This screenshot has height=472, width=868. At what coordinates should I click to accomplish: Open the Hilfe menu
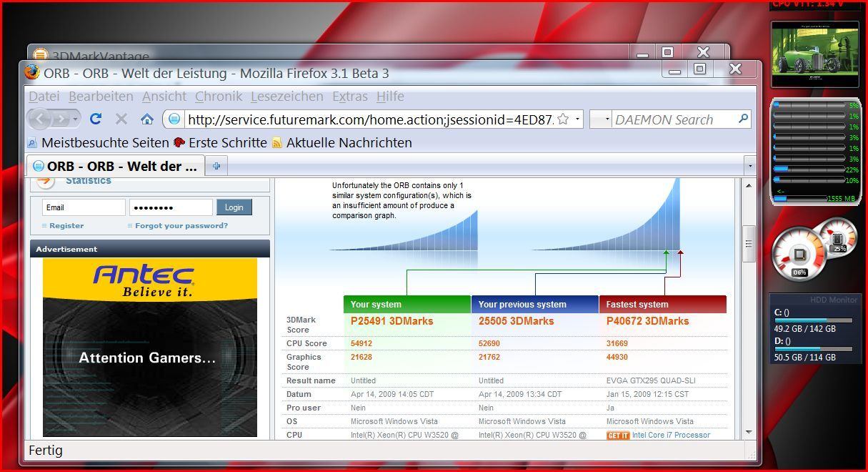tap(390, 96)
